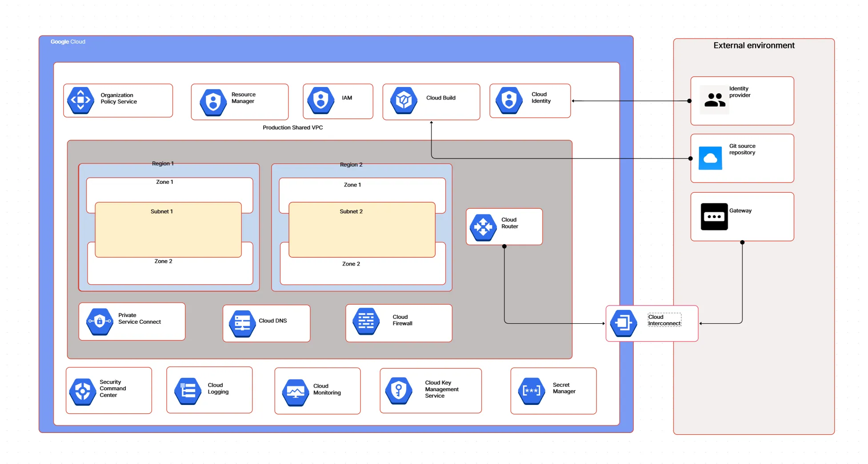Select the Resource Manager shield icon

(x=213, y=102)
